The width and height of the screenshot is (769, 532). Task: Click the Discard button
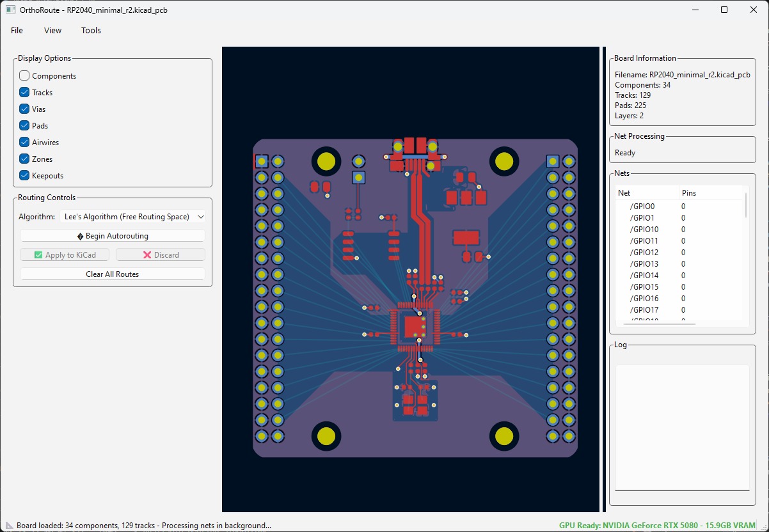[x=161, y=255]
